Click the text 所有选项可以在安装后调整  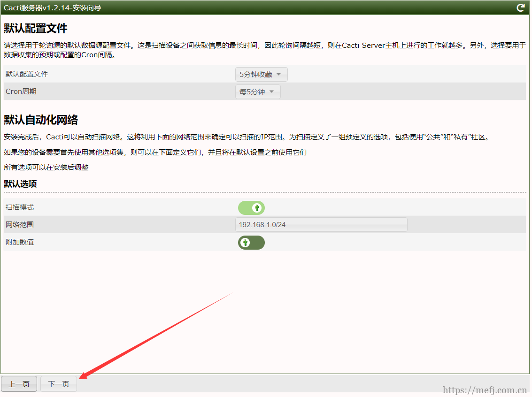tap(46, 168)
